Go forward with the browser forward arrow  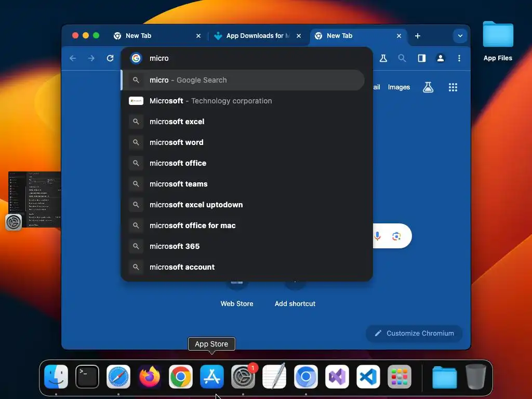pos(91,58)
